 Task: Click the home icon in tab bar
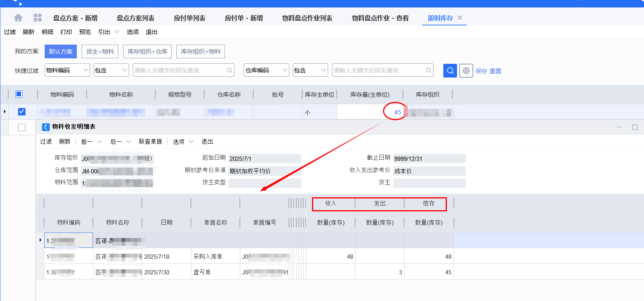[18, 18]
